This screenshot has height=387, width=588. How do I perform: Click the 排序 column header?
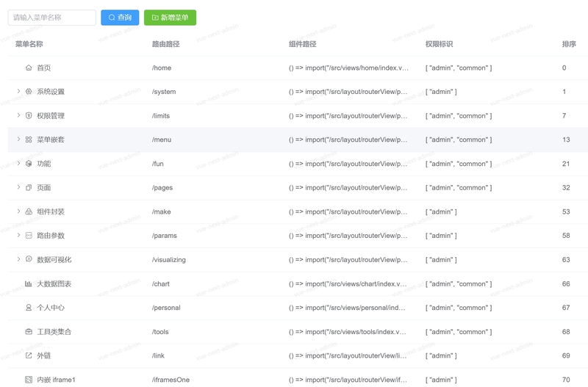tap(569, 44)
